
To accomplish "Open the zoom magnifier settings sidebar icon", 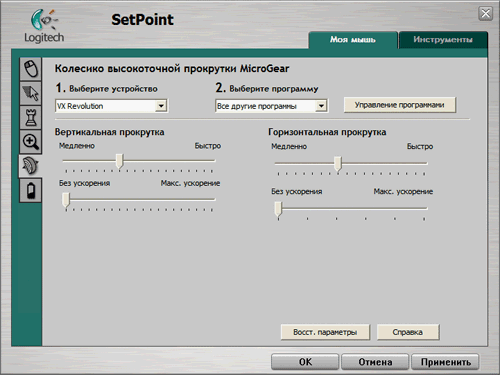I will click(x=31, y=142).
